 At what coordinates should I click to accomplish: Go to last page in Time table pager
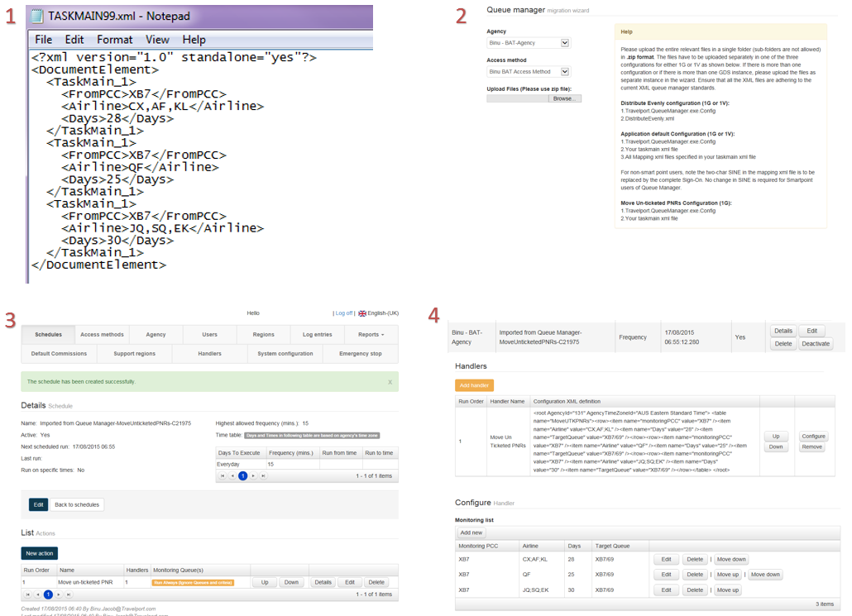pos(264,476)
